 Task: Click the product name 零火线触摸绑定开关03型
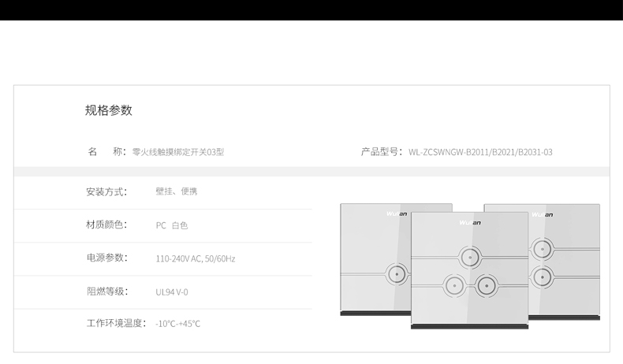(x=178, y=152)
